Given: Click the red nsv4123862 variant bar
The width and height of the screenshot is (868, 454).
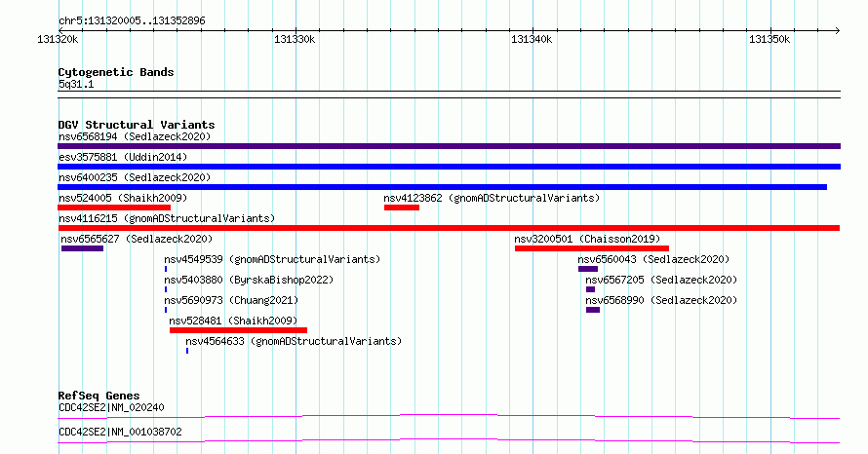Looking at the screenshot, I should pyautogui.click(x=402, y=208).
